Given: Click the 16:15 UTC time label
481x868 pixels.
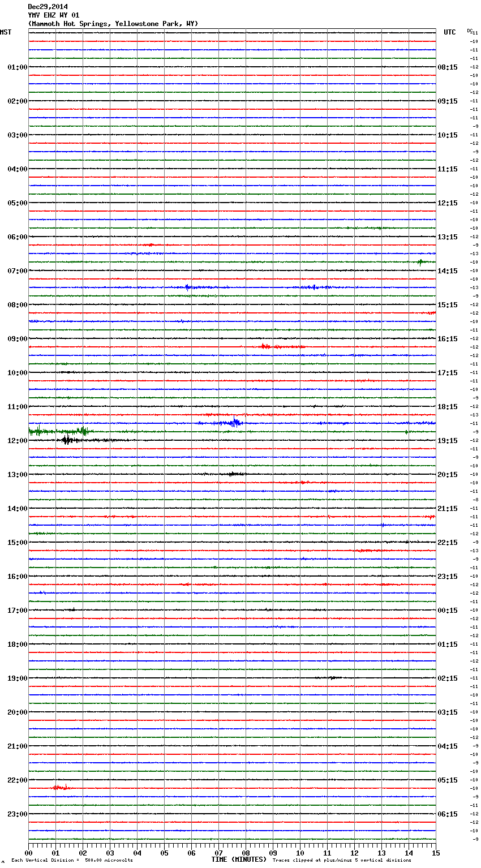Looking at the screenshot, I should [448, 339].
